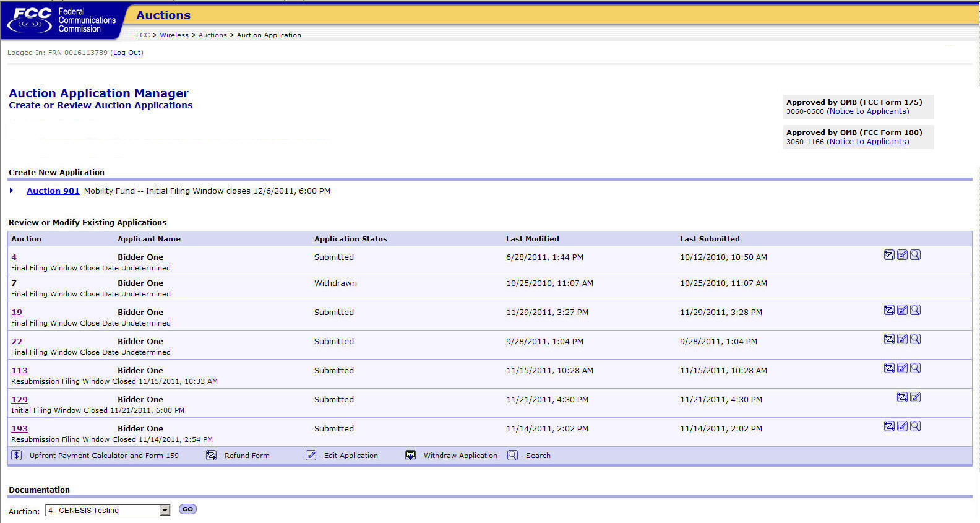
Task: Click Edit Application icon for auction 4
Action: (x=903, y=255)
